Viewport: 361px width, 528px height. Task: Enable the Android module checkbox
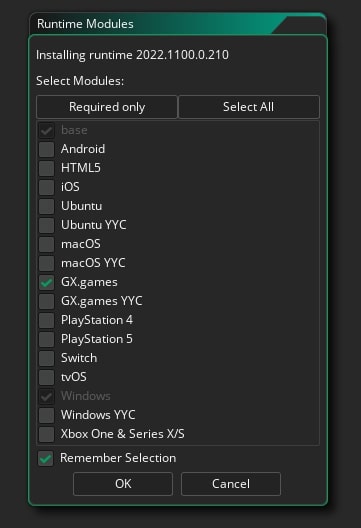[x=46, y=149]
